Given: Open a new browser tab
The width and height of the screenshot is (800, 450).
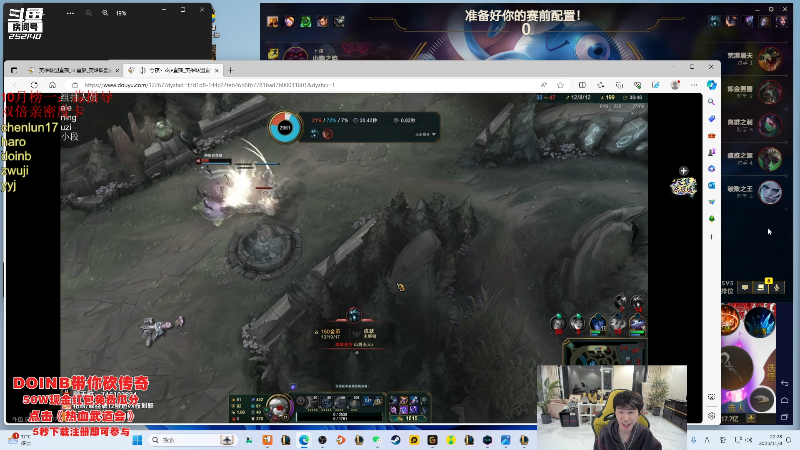Looking at the screenshot, I should click(x=230, y=70).
